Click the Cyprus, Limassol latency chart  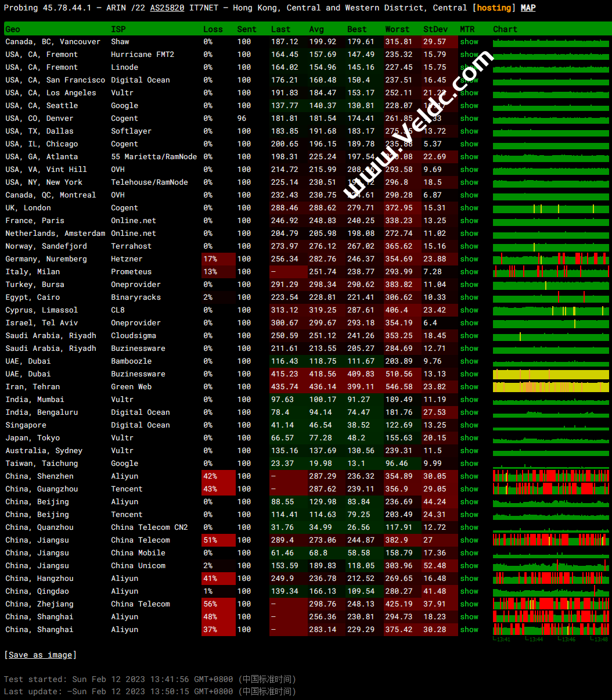pos(551,310)
